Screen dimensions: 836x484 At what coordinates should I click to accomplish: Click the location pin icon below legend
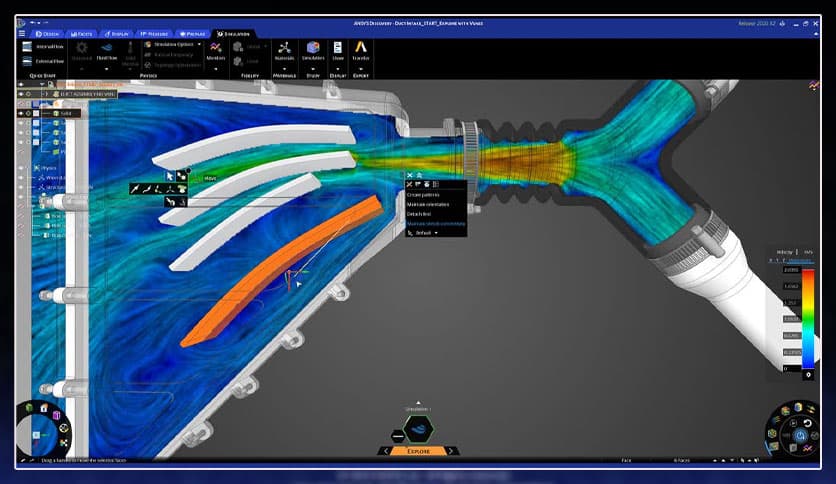808,375
